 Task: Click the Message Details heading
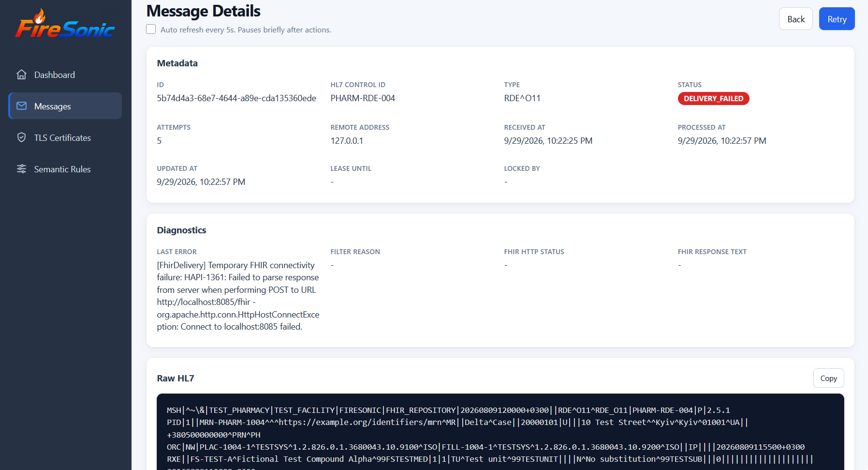[203, 11]
